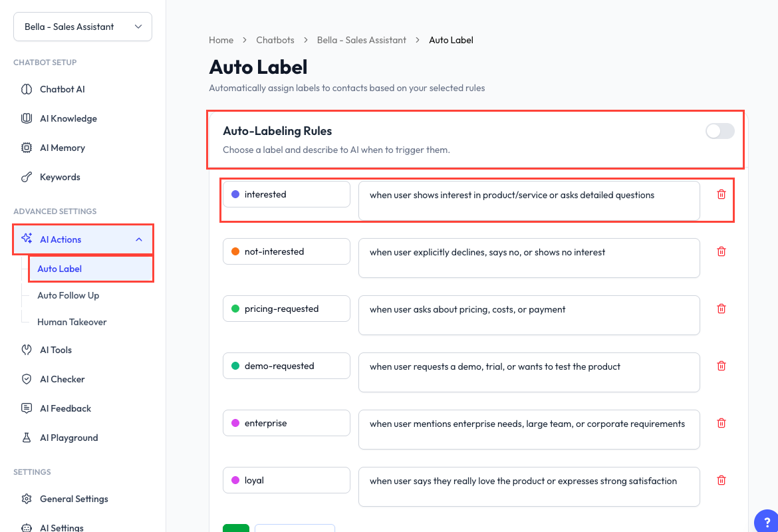Click the AI Tools icon
778x532 pixels.
click(x=27, y=350)
